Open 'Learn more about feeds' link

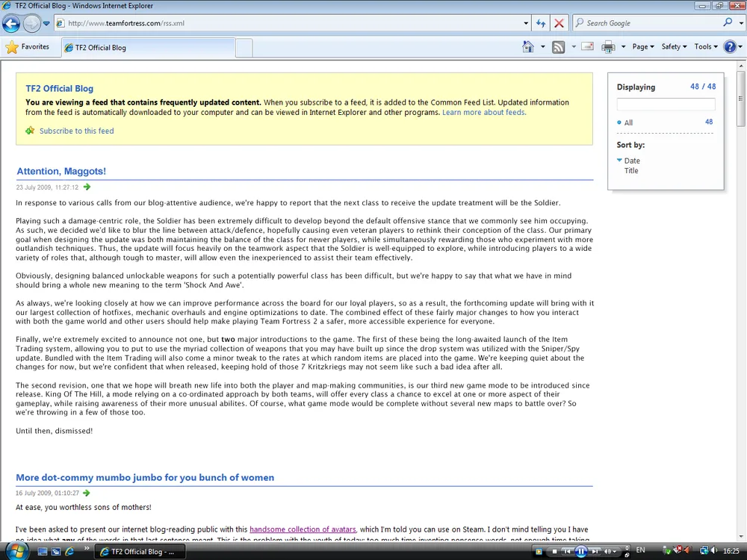484,113
